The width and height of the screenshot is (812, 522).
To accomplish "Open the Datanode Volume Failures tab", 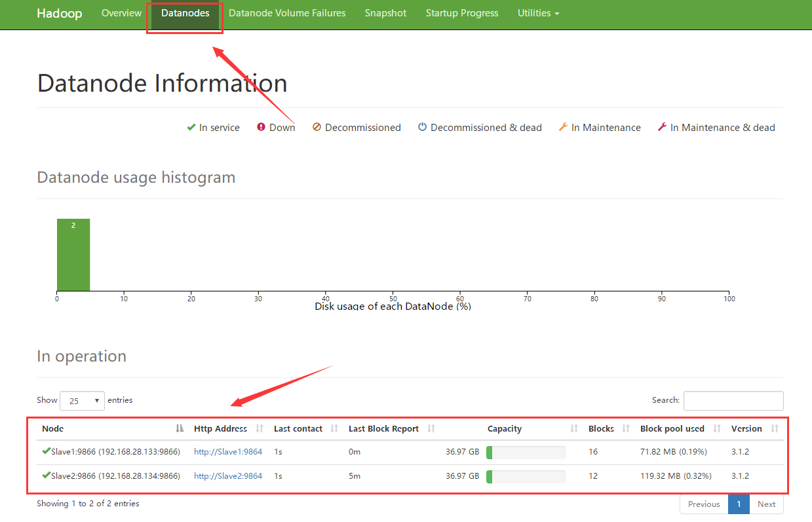I will tap(287, 13).
